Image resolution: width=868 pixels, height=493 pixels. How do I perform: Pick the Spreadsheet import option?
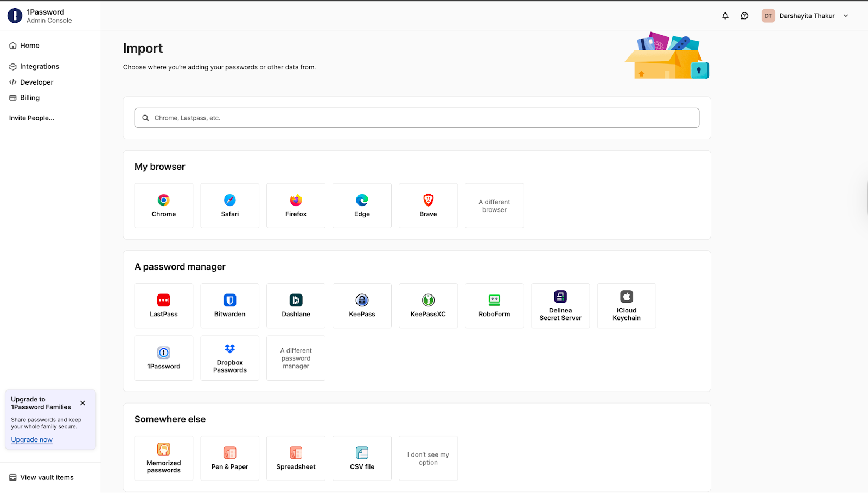pyautogui.click(x=296, y=458)
